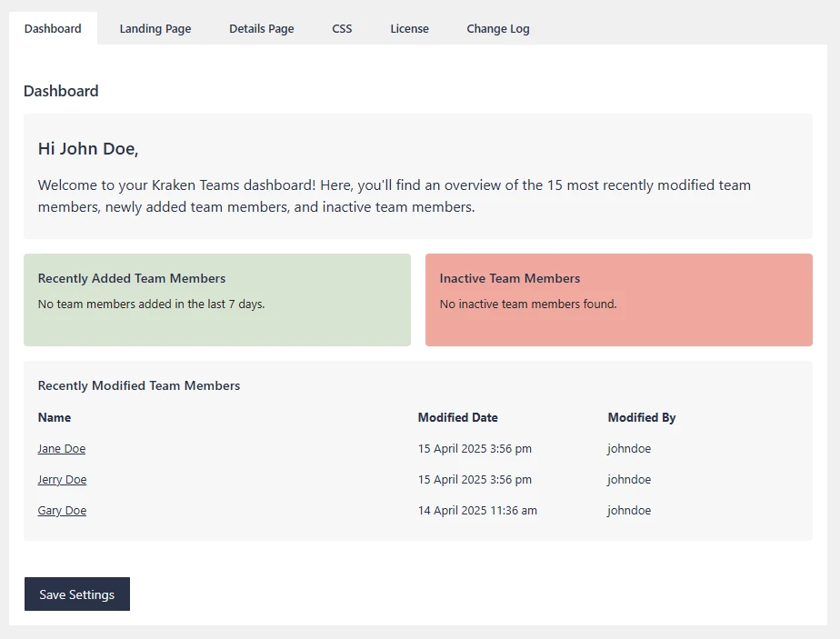Click the no inactive team members text
The image size is (840, 639).
[x=528, y=305]
